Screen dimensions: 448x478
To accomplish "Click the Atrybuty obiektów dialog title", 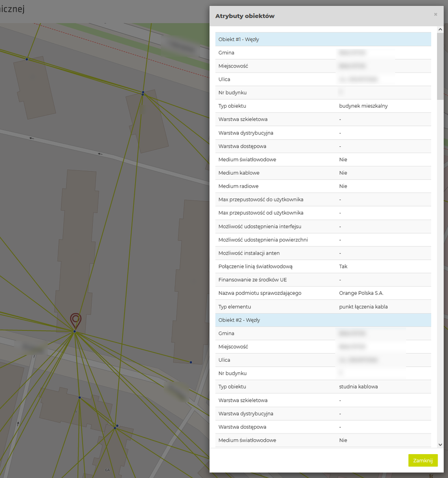I will tap(245, 16).
